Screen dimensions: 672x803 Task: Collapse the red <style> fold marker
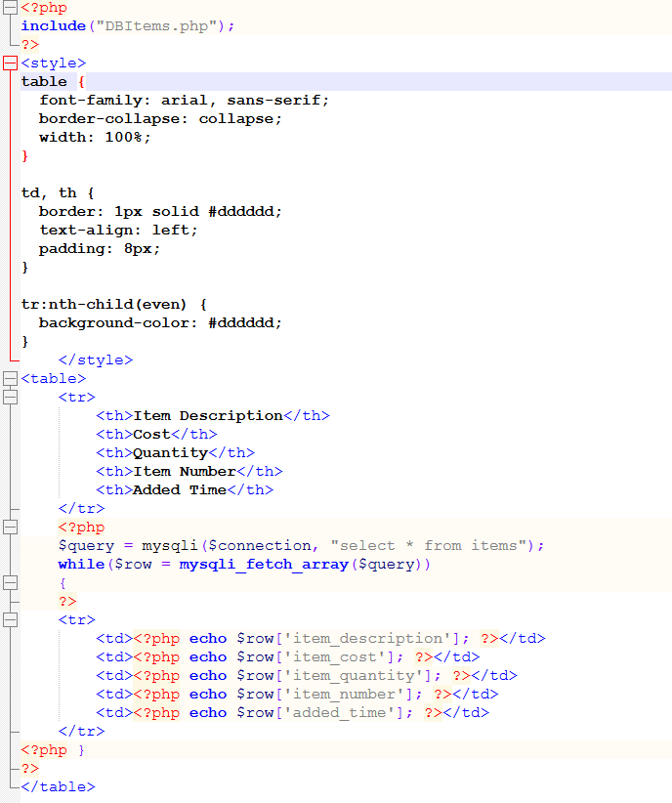pos(10,63)
